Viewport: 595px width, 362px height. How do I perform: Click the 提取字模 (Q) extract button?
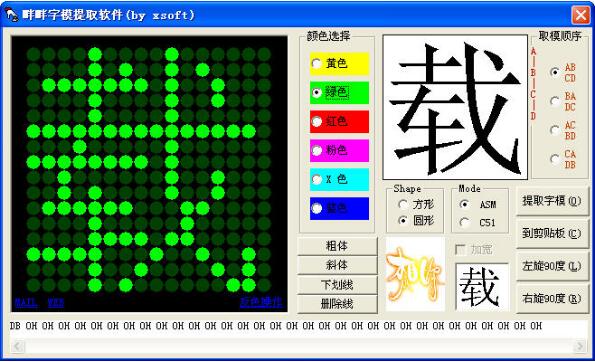[x=552, y=201]
